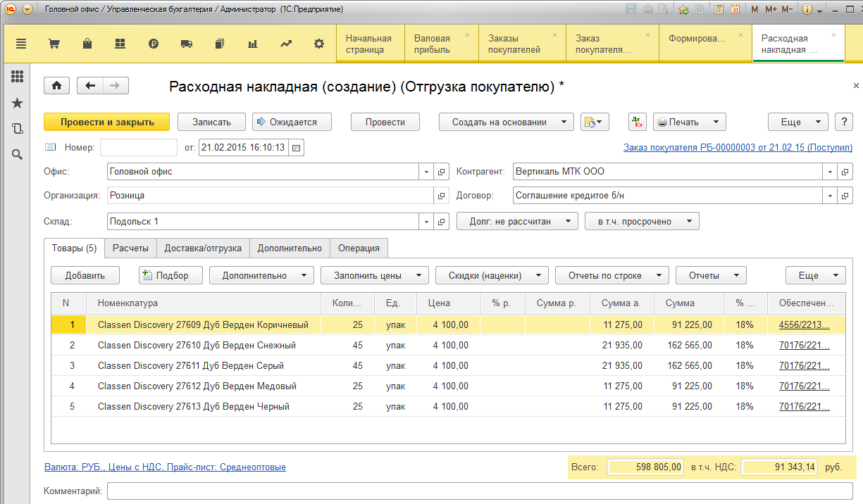Click into the Комментарий input field
Viewport: 863px width, 504px height.
[x=480, y=491]
